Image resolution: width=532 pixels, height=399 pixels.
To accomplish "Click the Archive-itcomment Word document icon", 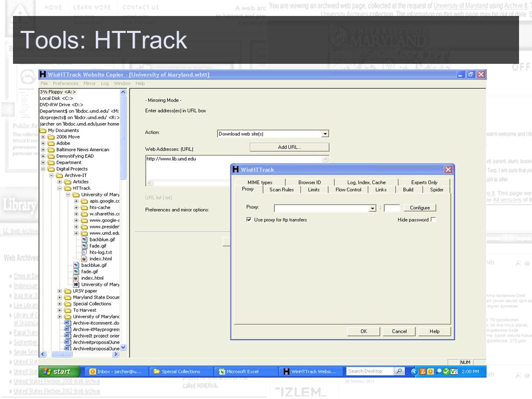I will point(67,323).
